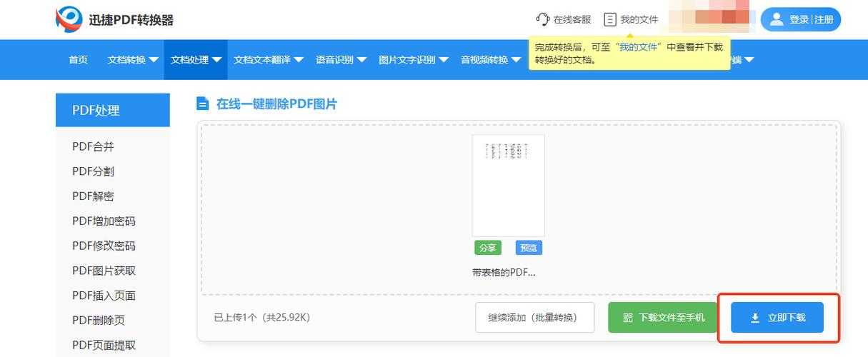The width and height of the screenshot is (868, 357).
Task: Expand the 文档处理 dropdown menu
Action: [x=196, y=60]
